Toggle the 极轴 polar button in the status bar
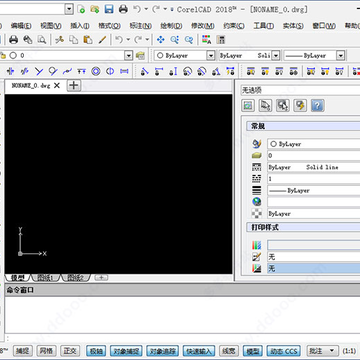This screenshot has width=360, height=360. (96, 351)
